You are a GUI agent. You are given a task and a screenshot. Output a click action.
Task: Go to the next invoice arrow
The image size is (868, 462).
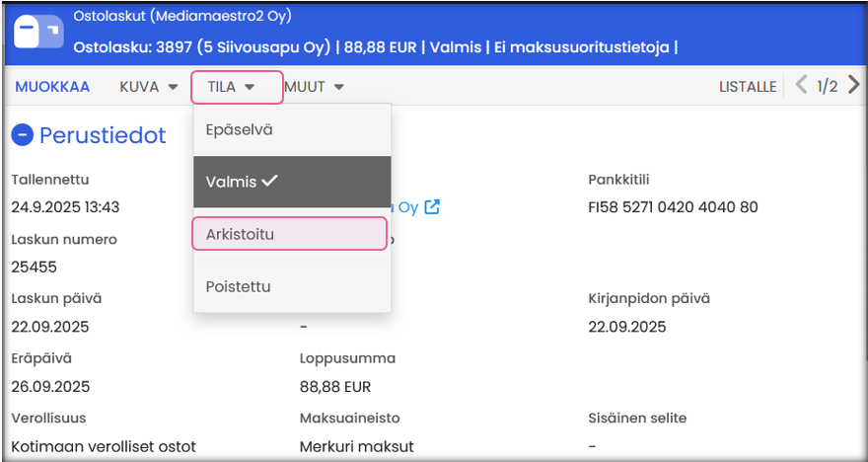(x=853, y=86)
